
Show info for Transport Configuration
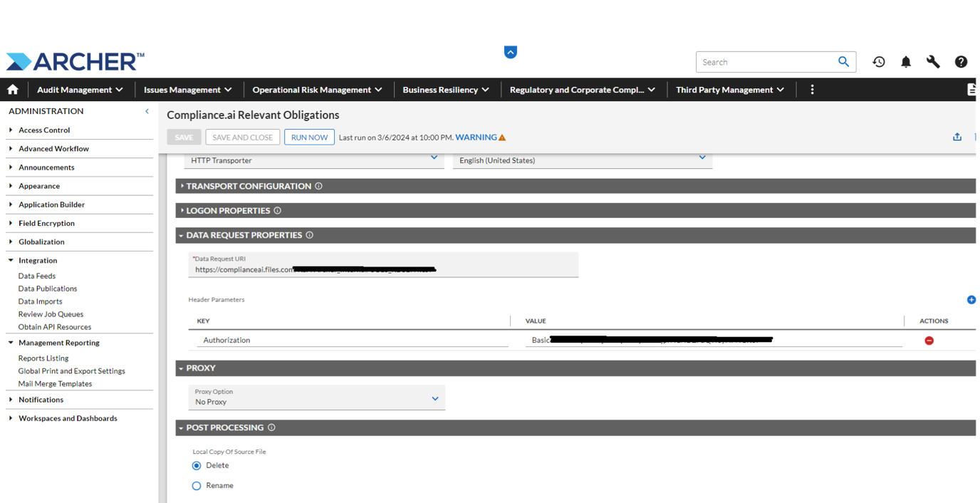tap(319, 186)
